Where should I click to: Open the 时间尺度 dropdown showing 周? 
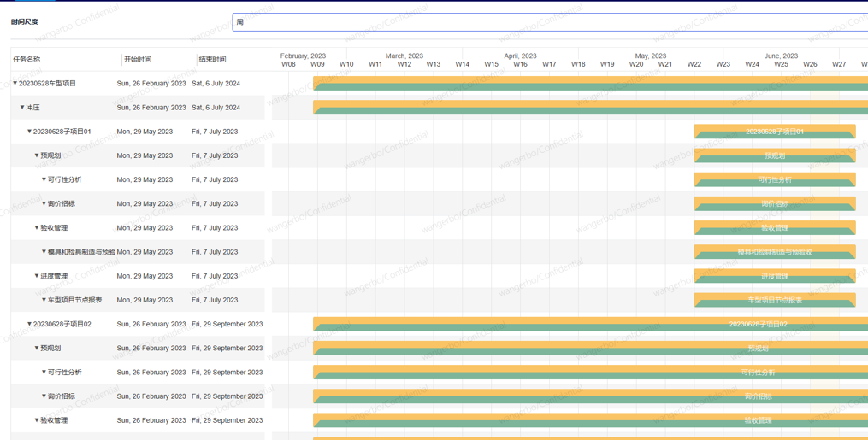pos(550,22)
